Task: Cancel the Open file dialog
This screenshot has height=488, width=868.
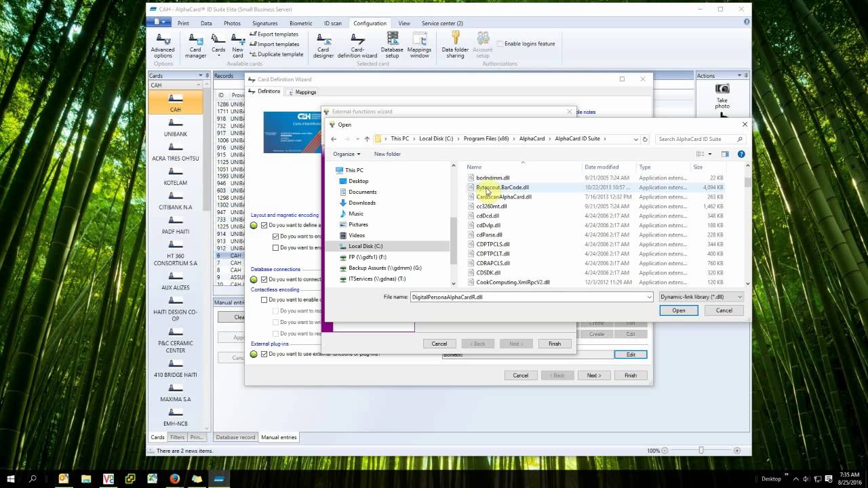Action: 724,310
